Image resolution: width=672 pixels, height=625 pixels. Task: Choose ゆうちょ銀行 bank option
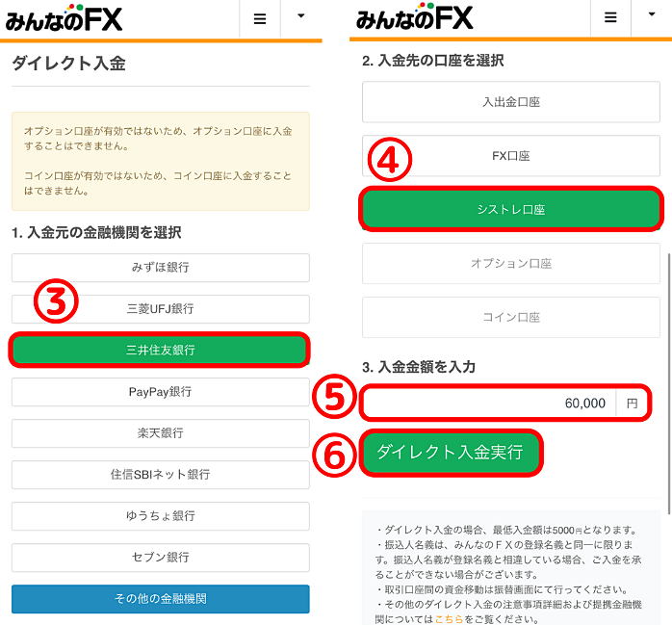pyautogui.click(x=160, y=516)
